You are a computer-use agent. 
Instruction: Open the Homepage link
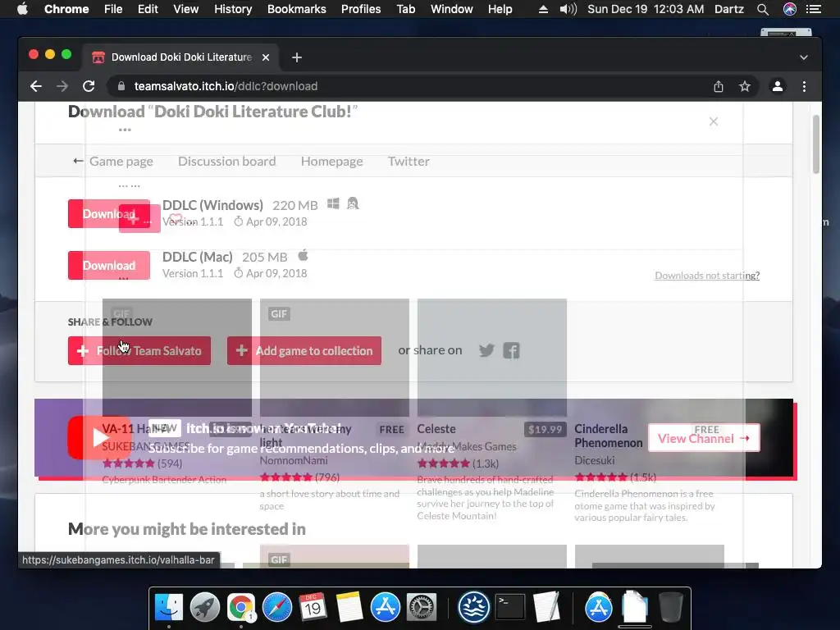click(331, 162)
